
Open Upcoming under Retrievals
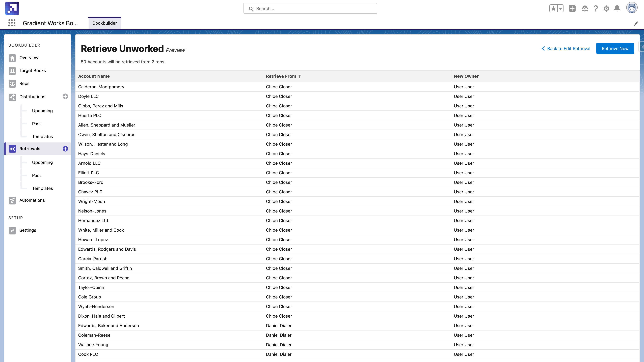tap(42, 162)
